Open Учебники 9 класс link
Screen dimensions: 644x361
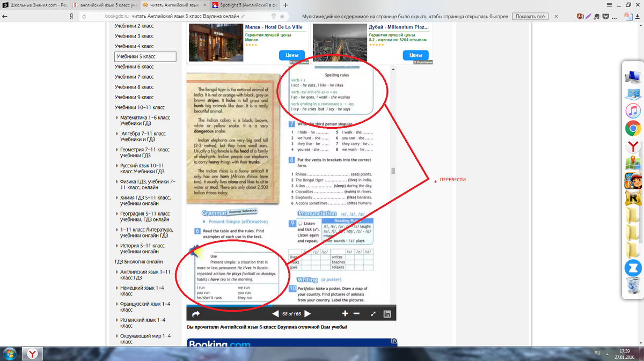pyautogui.click(x=134, y=97)
